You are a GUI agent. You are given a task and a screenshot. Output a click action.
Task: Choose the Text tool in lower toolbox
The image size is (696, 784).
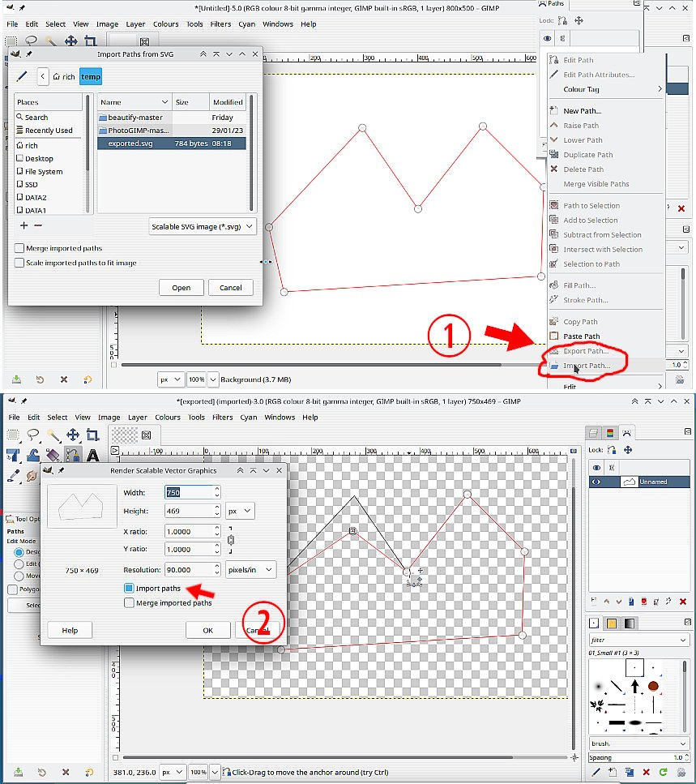[92, 456]
